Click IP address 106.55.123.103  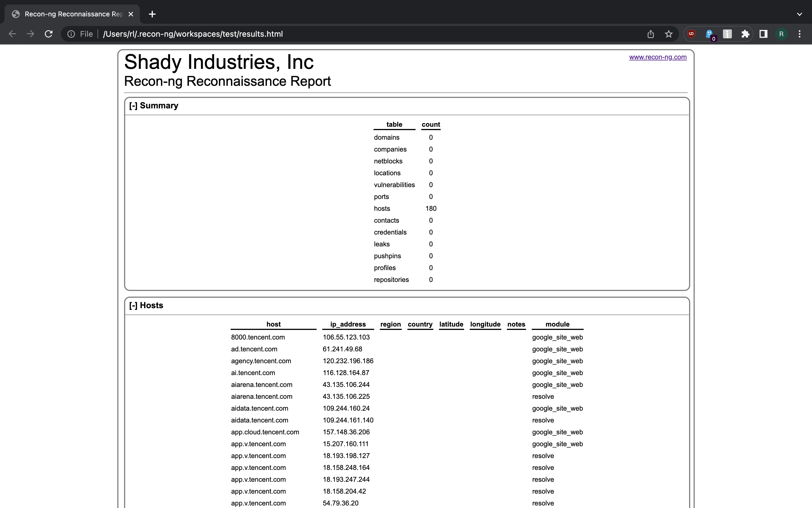346,337
